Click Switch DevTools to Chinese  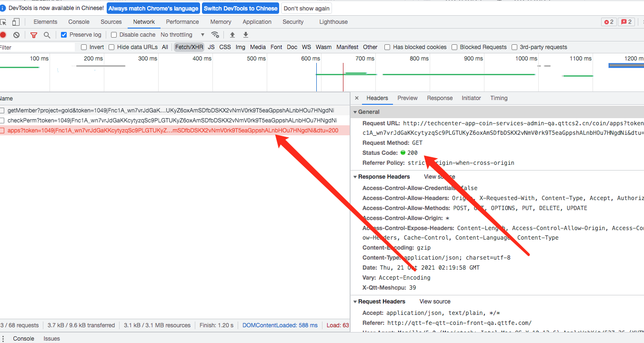point(241,9)
